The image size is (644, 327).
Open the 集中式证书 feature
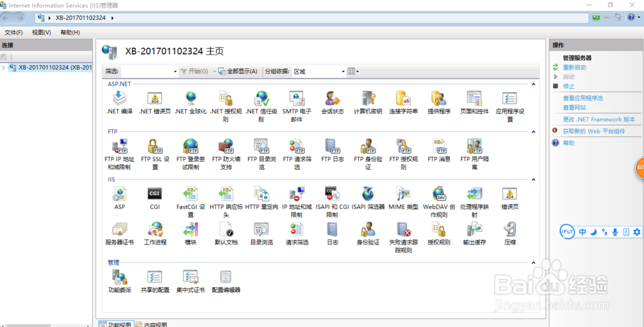point(190,281)
